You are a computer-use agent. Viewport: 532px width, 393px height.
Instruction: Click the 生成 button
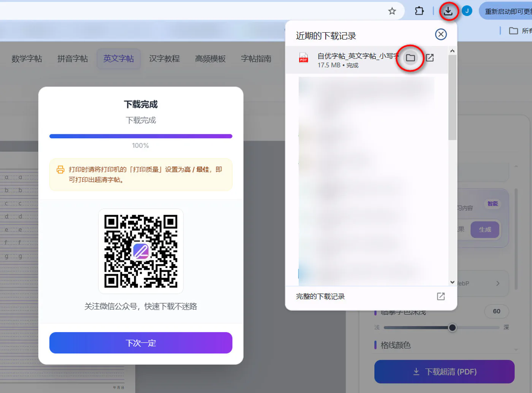click(x=485, y=230)
